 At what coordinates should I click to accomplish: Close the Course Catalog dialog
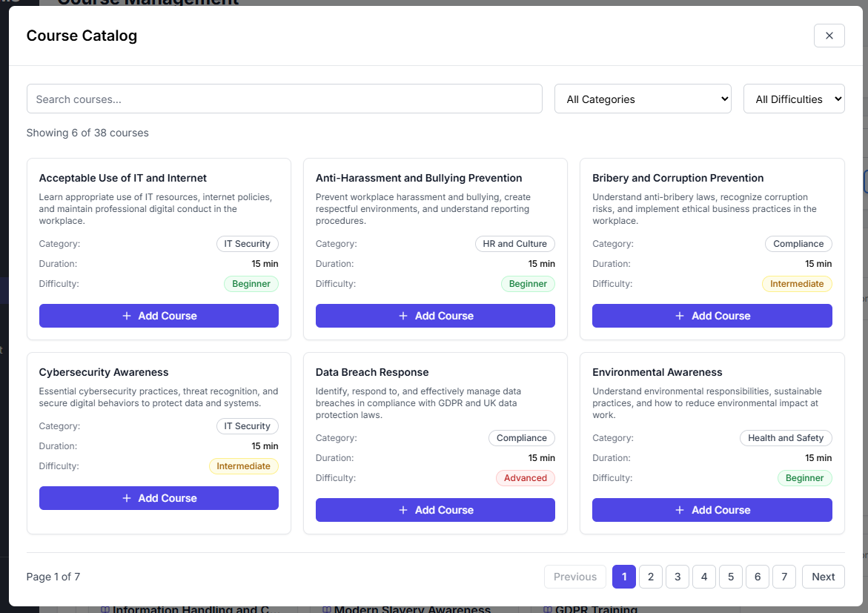click(829, 36)
